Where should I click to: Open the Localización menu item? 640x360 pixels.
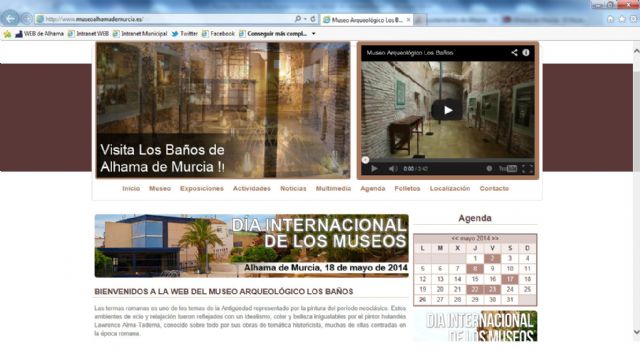[450, 189]
